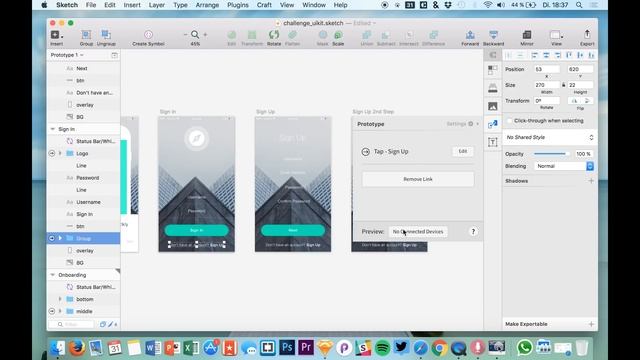Click the Scale toolbar icon
This screenshot has height=360, width=640.
coord(338,35)
